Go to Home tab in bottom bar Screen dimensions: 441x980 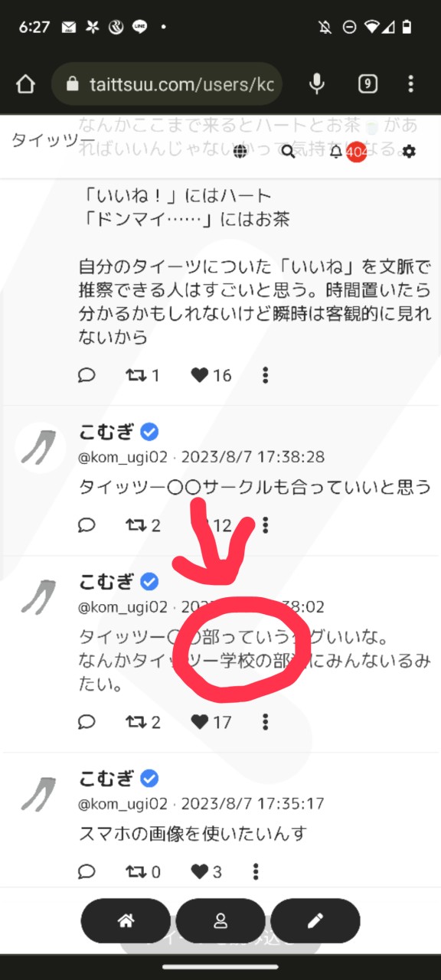tap(126, 921)
